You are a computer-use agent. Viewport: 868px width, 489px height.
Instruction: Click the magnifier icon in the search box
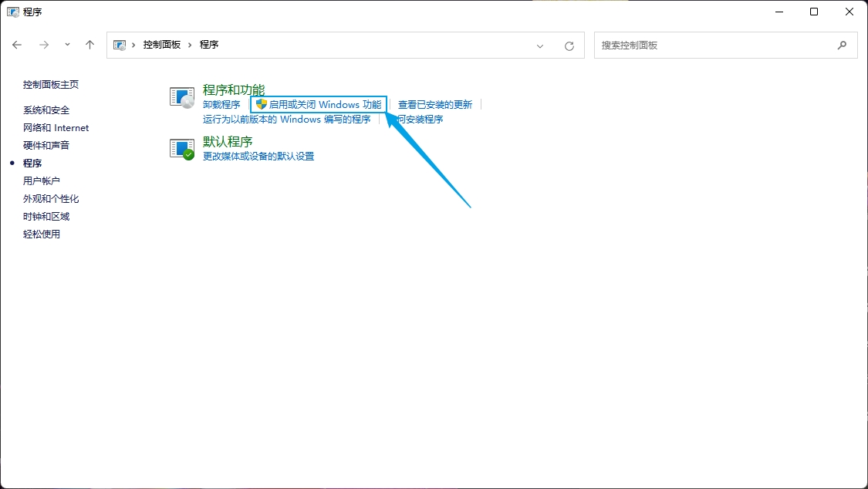[x=842, y=46]
